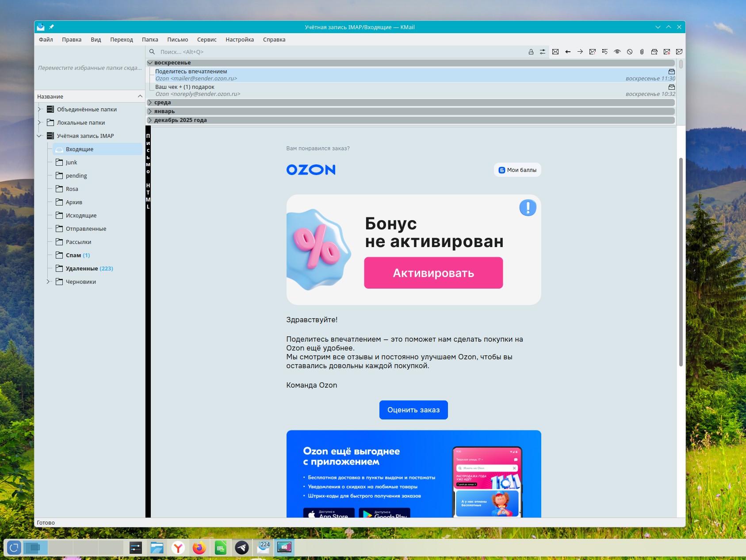Toggle spam messages filter

667,52
